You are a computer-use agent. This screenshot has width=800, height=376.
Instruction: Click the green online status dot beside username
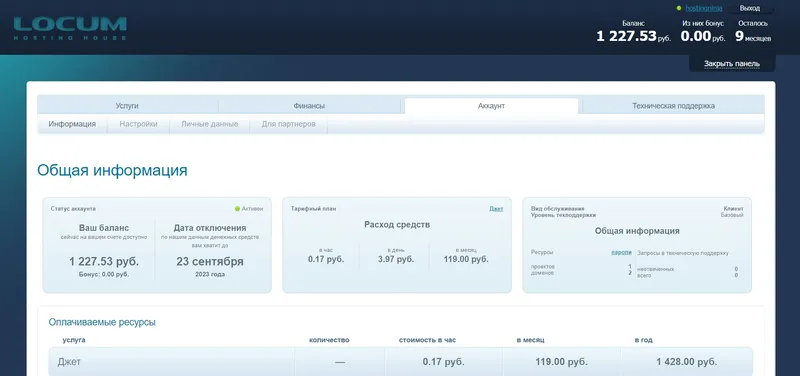(679, 8)
